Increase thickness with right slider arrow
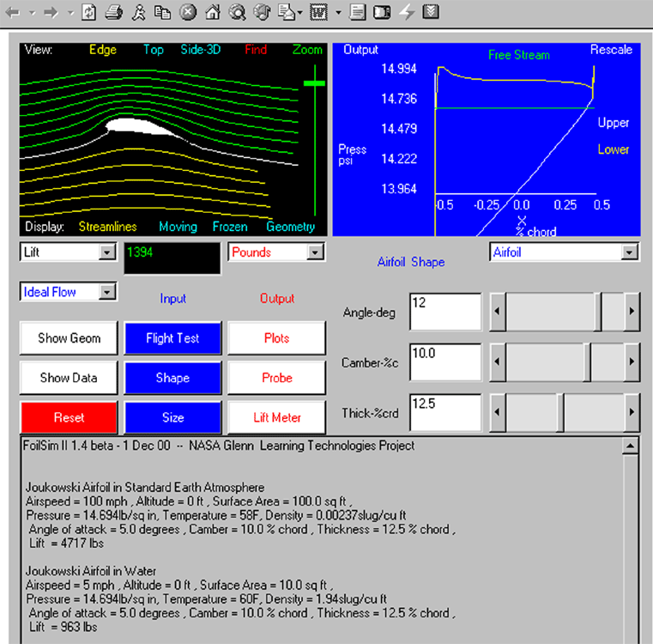 coord(632,413)
